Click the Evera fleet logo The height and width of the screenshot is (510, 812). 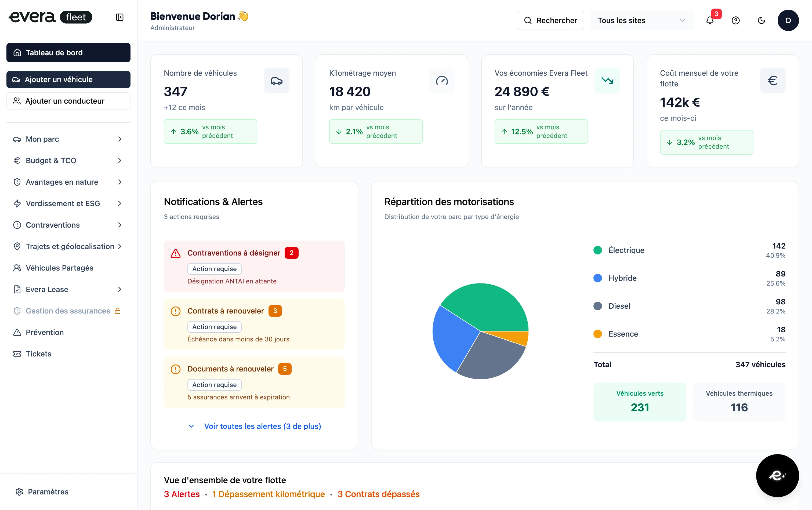50,17
